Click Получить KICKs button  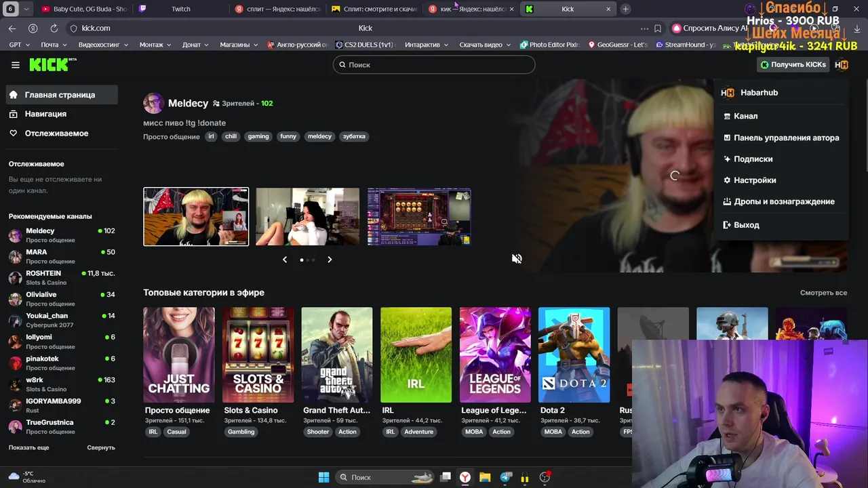point(793,64)
